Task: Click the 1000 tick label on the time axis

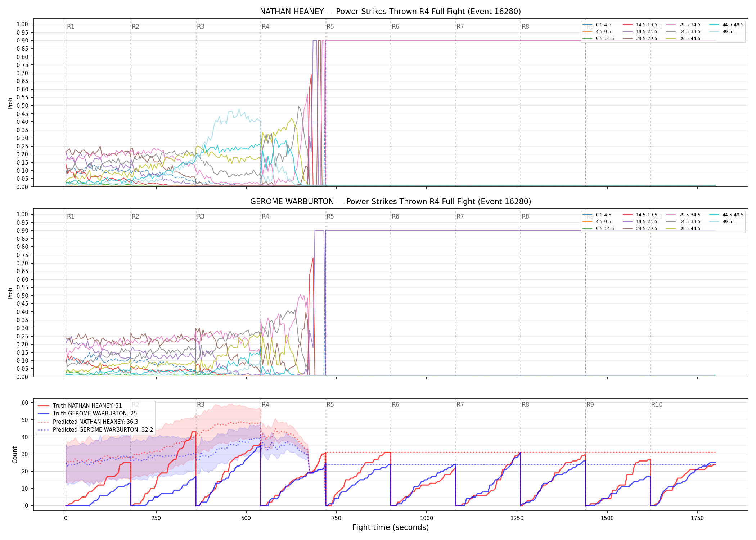Action: click(x=427, y=518)
